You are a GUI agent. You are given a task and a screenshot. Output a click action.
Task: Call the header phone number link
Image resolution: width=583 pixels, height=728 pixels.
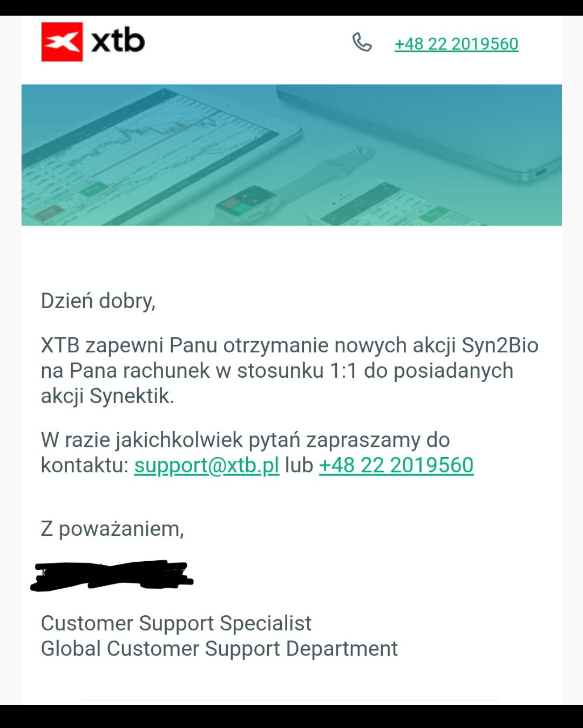pos(456,44)
